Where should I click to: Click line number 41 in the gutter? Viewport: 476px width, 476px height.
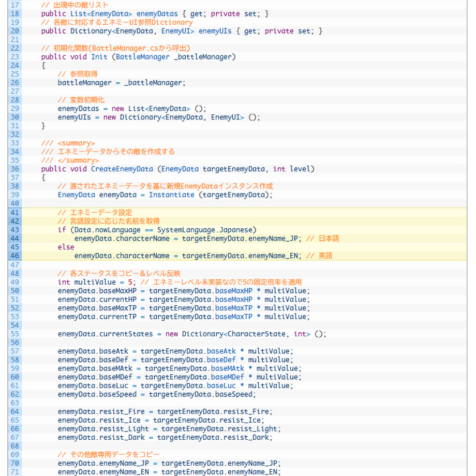(14, 213)
